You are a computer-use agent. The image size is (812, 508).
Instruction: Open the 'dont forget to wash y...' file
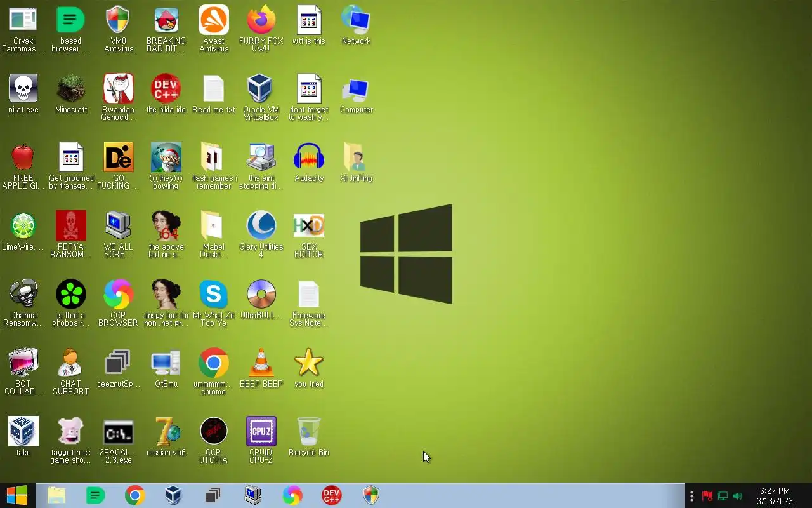point(309,89)
